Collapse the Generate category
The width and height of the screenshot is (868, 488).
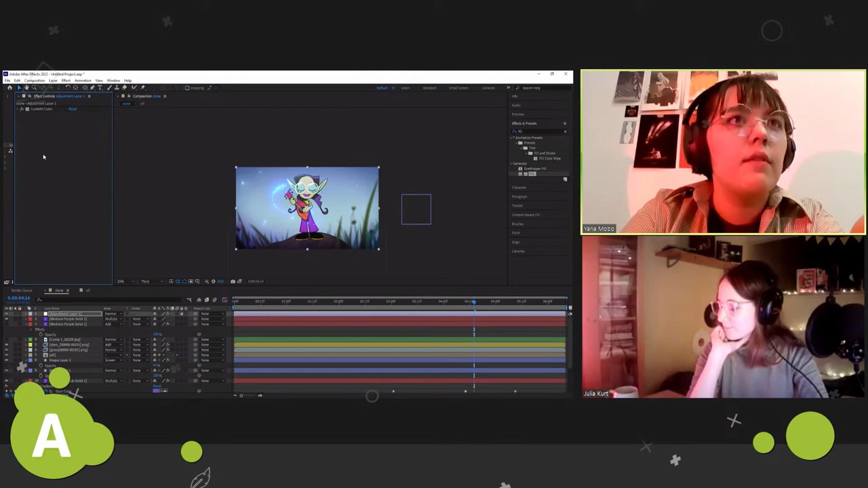pyautogui.click(x=511, y=163)
